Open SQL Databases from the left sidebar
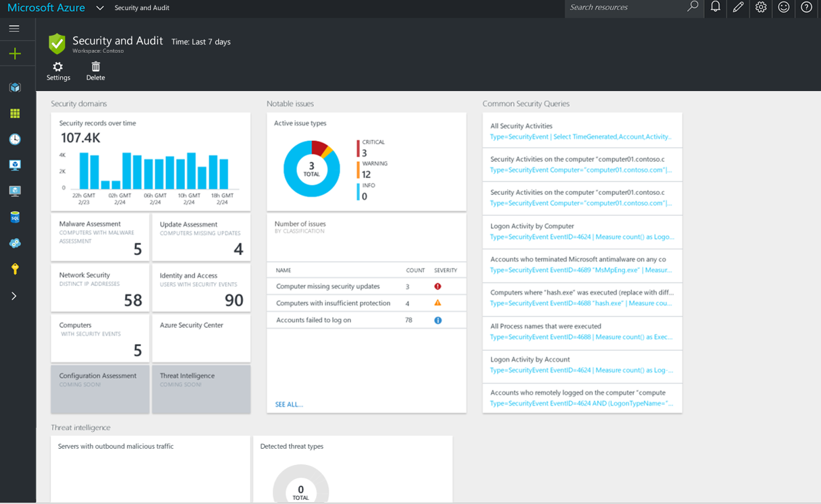821x504 pixels. point(15,217)
